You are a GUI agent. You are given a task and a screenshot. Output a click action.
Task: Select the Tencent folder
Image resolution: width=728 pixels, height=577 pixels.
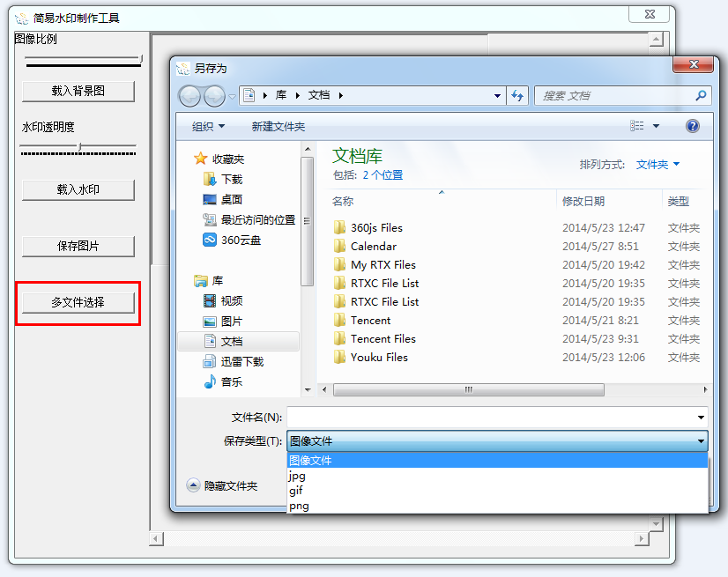370,321
